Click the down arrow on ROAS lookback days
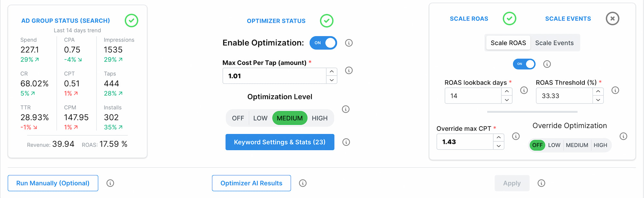 point(507,100)
